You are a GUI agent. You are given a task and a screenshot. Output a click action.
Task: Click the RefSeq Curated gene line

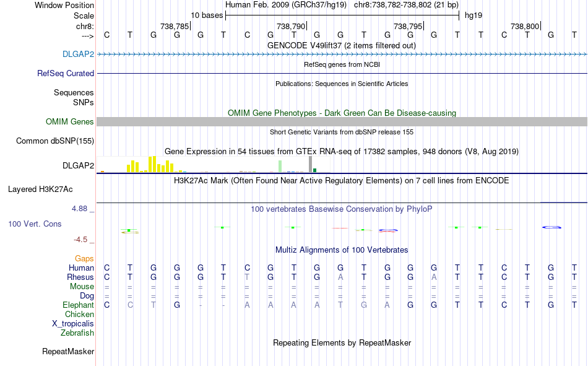342,73
